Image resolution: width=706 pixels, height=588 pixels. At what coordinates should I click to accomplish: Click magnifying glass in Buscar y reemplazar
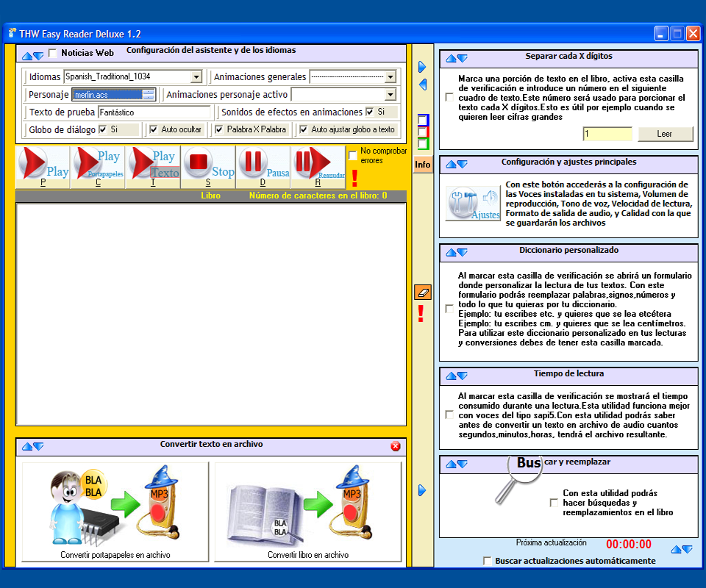pyautogui.click(x=518, y=479)
